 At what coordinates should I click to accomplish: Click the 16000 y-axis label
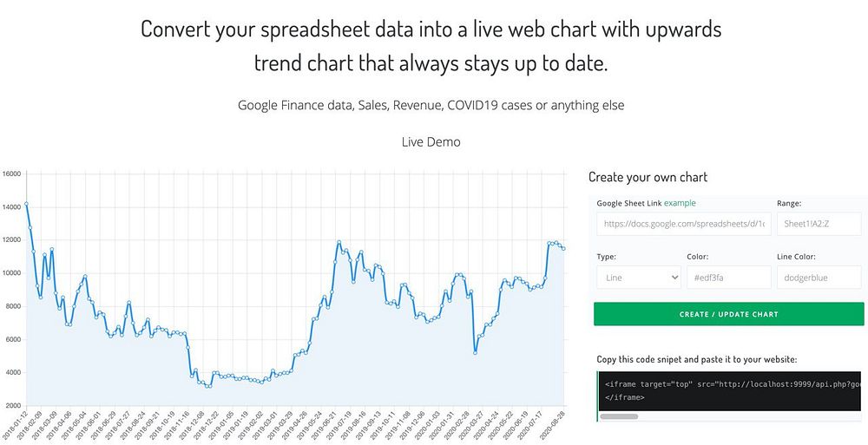11,173
